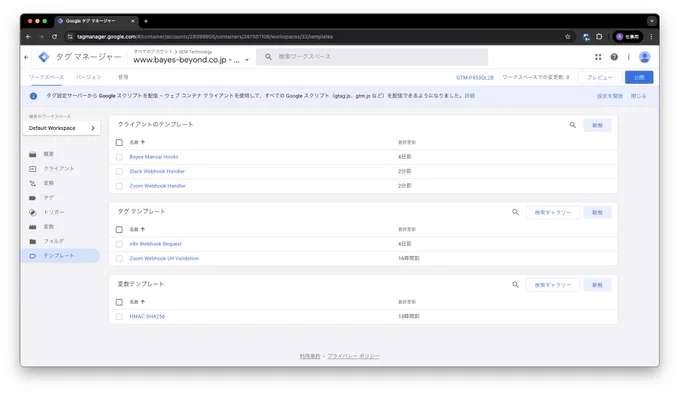Create new tag template with 新規 button
The image size is (680, 394).
coord(598,212)
